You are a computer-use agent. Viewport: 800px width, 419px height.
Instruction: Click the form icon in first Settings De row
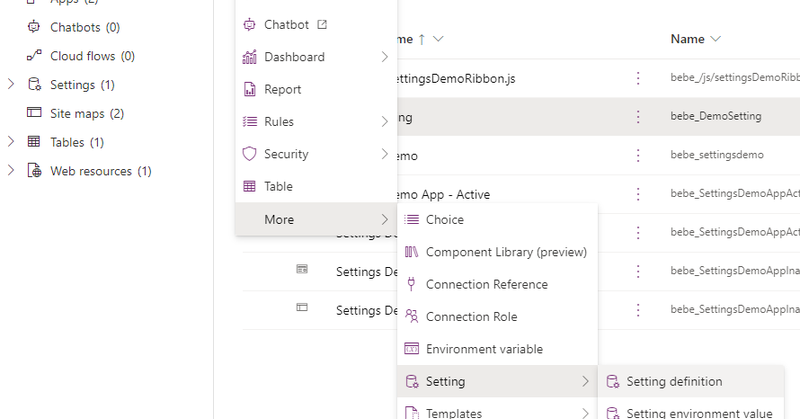pos(302,269)
